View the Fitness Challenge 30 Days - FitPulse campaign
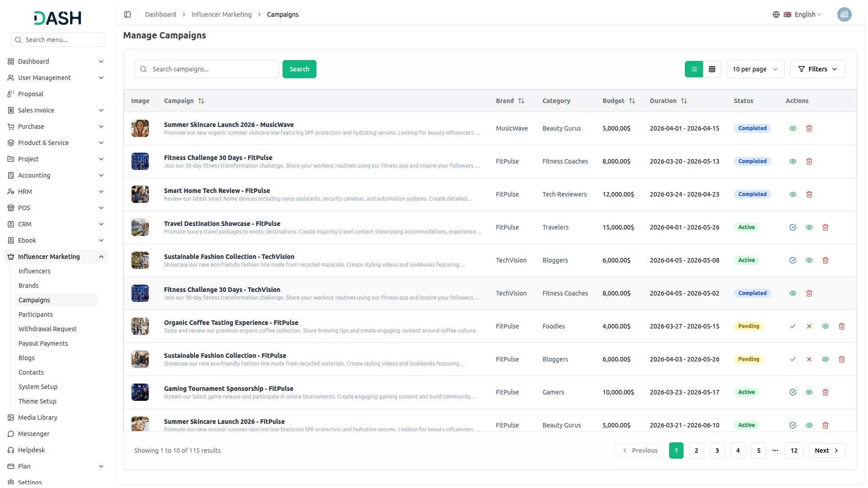 pyautogui.click(x=793, y=161)
